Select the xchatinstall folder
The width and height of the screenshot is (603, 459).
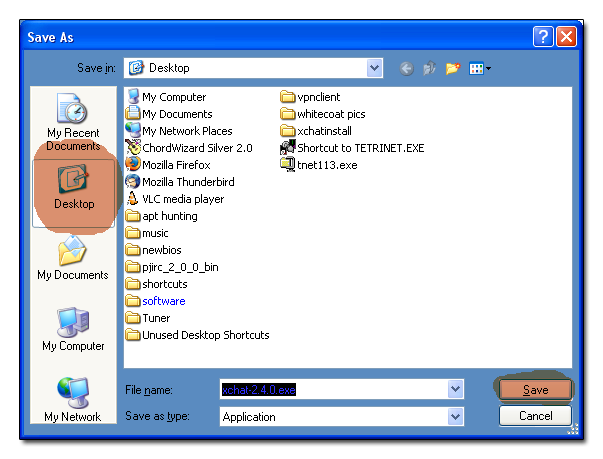coord(324,131)
